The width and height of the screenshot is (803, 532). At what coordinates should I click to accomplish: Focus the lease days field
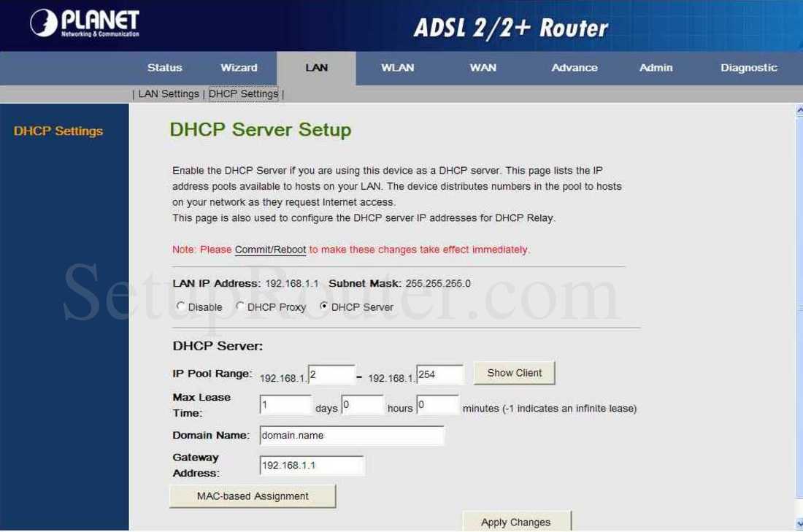click(x=285, y=404)
